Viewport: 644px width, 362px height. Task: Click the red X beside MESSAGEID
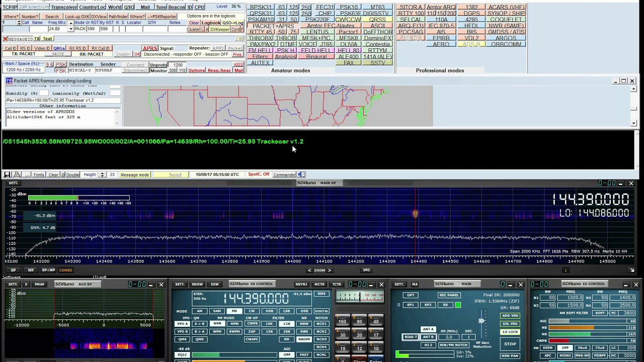[x=5, y=39]
